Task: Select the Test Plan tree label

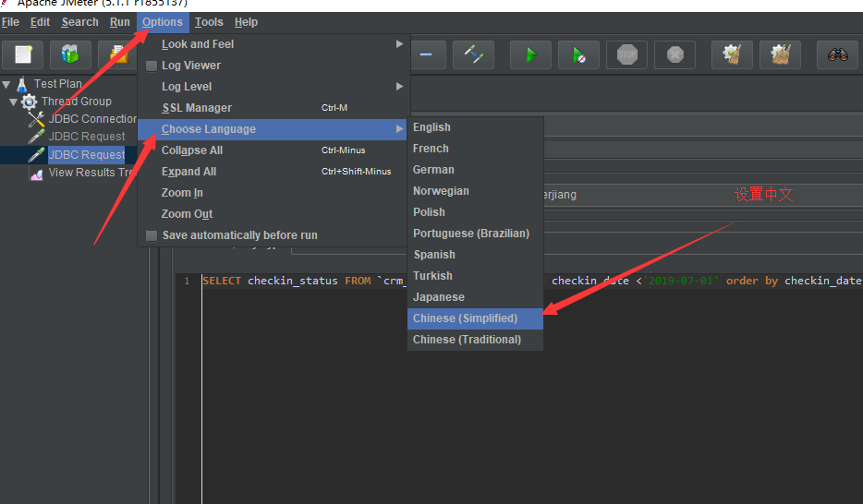Action: pyautogui.click(x=58, y=84)
